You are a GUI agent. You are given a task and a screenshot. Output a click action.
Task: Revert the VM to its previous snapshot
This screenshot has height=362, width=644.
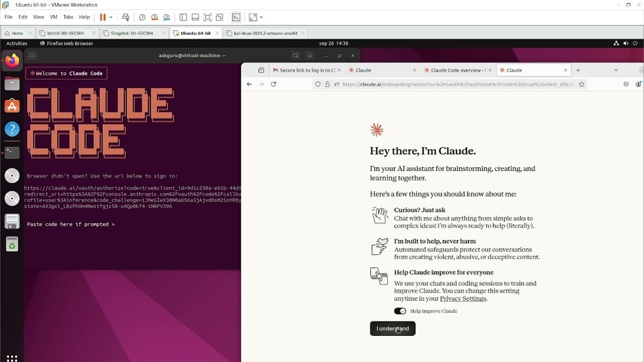click(154, 17)
